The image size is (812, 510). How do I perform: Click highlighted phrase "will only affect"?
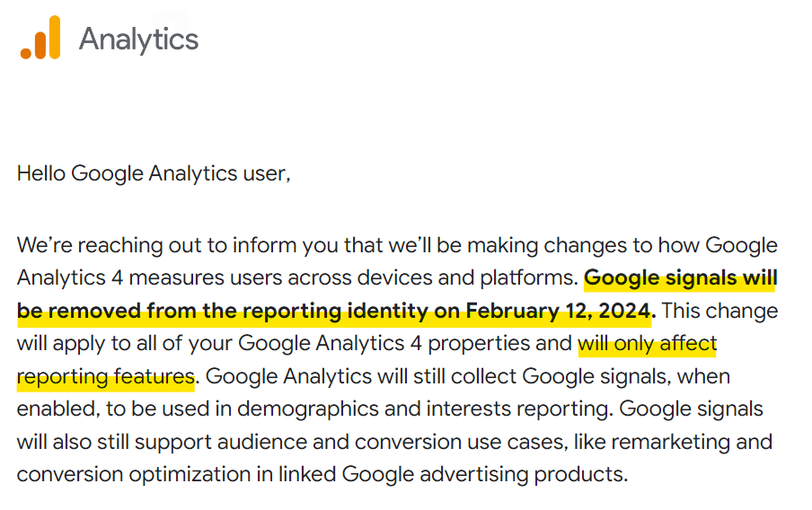[x=648, y=343]
